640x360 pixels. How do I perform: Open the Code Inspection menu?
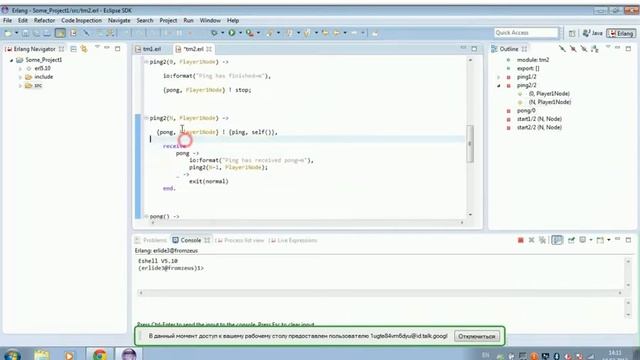coord(81,20)
